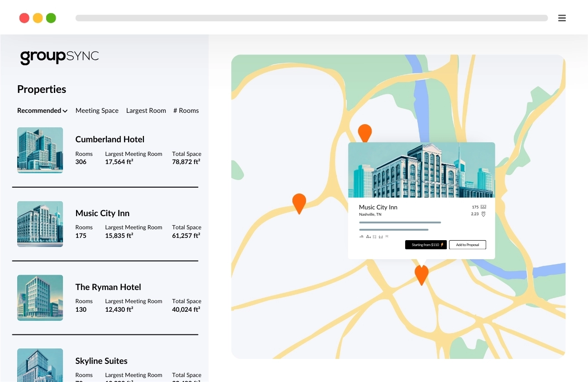Click the location pin icon beside 2.23
588x382 pixels.
(x=483, y=214)
